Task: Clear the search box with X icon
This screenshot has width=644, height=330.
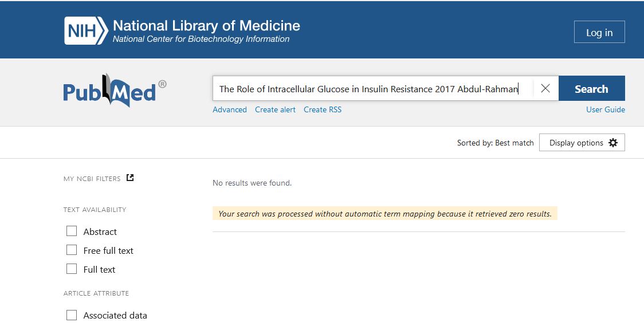Action: pos(545,89)
